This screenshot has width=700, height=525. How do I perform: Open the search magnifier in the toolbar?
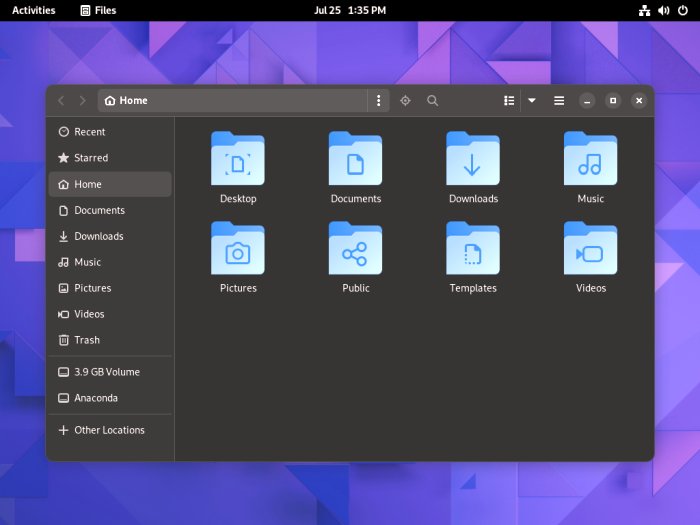432,100
